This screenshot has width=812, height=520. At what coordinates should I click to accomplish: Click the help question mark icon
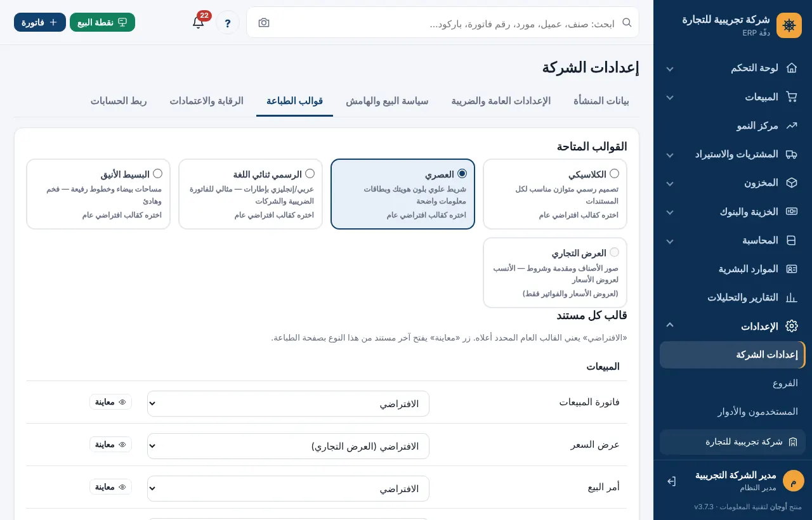pos(228,23)
